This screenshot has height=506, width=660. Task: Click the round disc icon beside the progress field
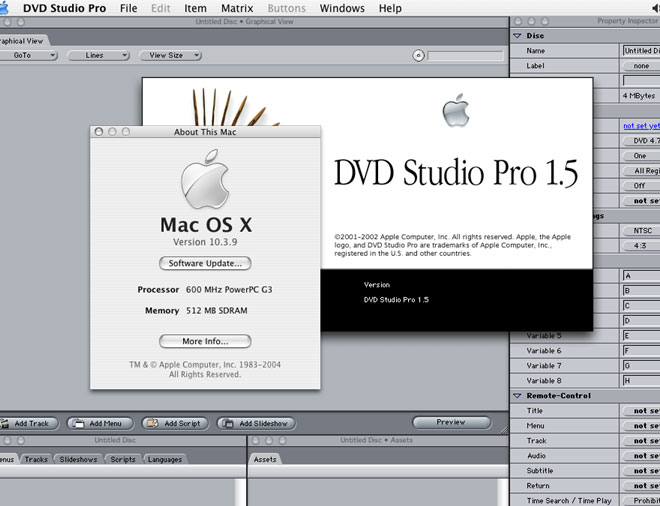[x=418, y=56]
